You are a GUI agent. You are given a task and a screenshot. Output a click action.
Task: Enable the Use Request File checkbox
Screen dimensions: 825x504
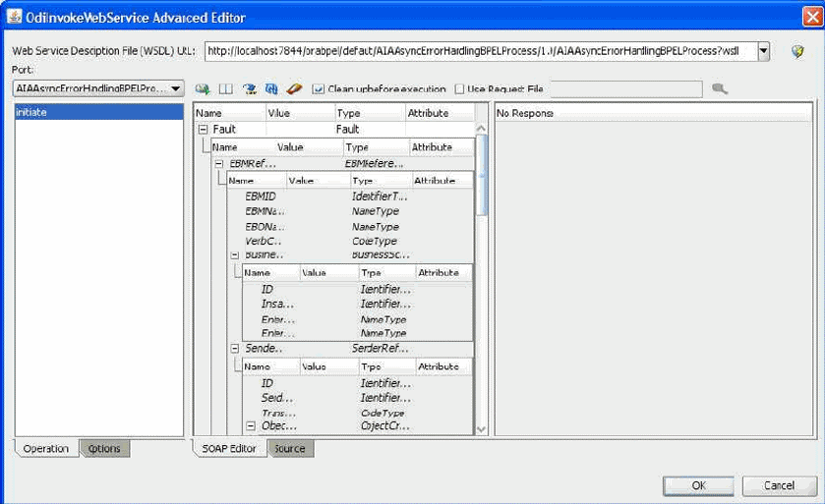(x=459, y=88)
